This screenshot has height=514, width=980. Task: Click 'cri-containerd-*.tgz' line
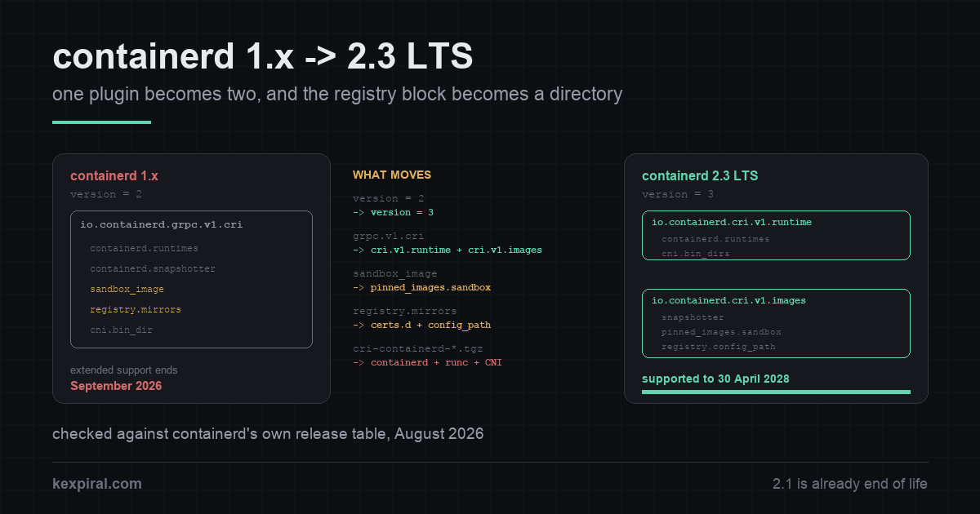click(418, 348)
